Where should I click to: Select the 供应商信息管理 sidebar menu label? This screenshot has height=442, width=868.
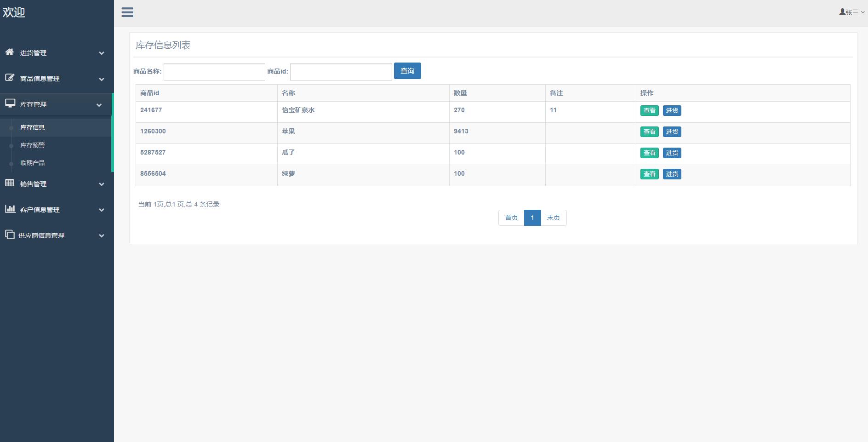click(41, 235)
